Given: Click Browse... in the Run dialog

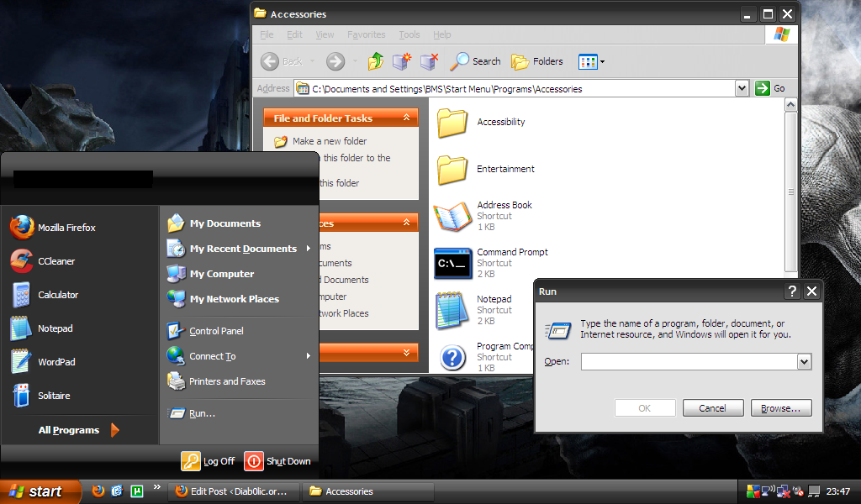Looking at the screenshot, I should pos(781,408).
